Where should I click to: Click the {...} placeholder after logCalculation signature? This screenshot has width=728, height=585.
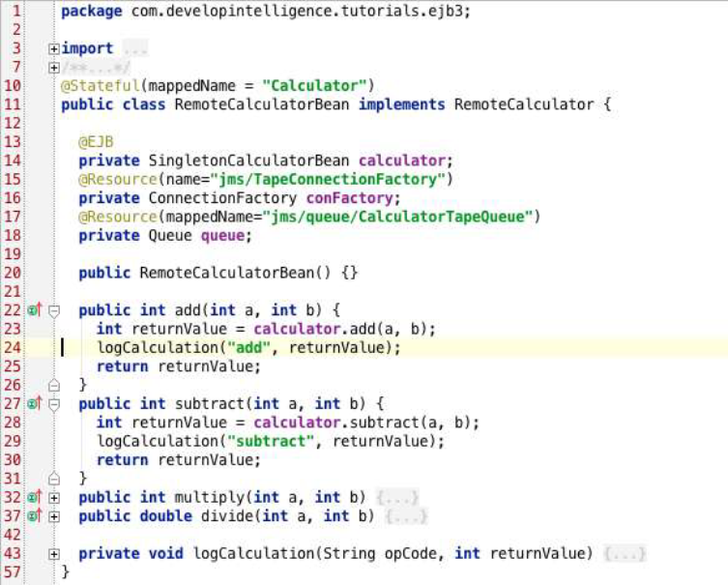pos(622,554)
